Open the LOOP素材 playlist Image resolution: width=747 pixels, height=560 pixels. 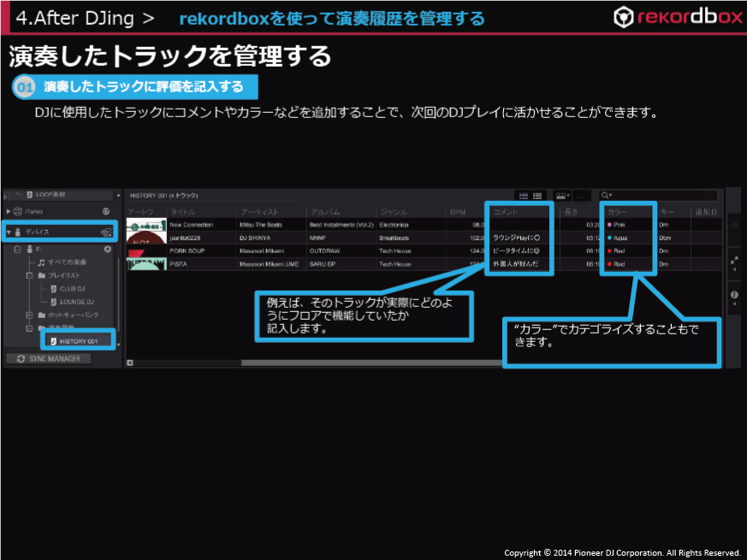[x=50, y=194]
